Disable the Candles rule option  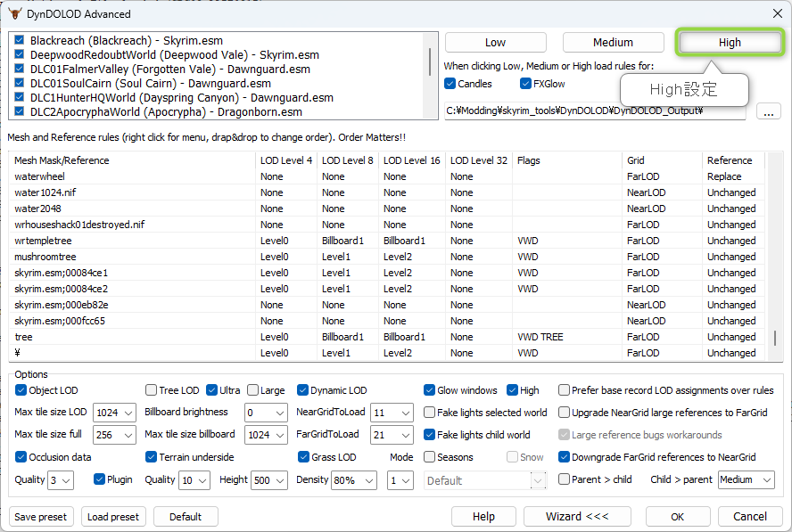450,83
